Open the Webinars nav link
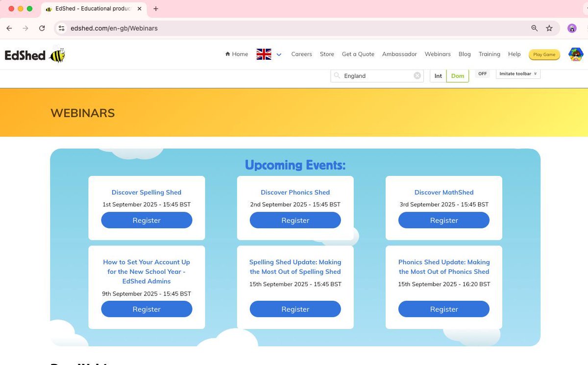The image size is (588, 365). coord(438,54)
